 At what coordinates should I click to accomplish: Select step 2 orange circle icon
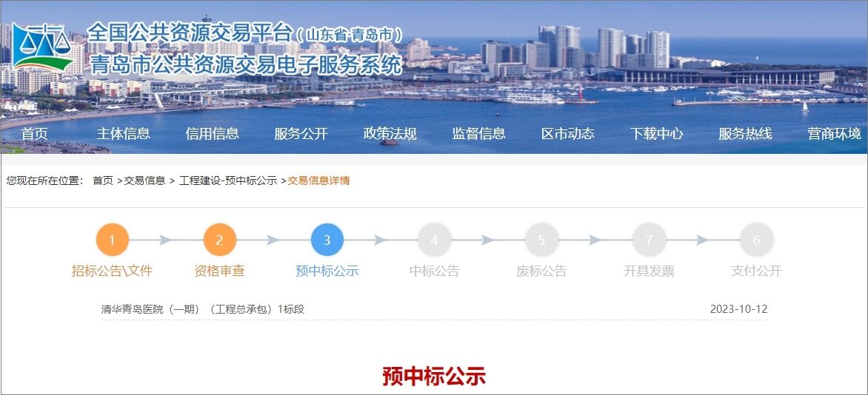click(x=219, y=240)
